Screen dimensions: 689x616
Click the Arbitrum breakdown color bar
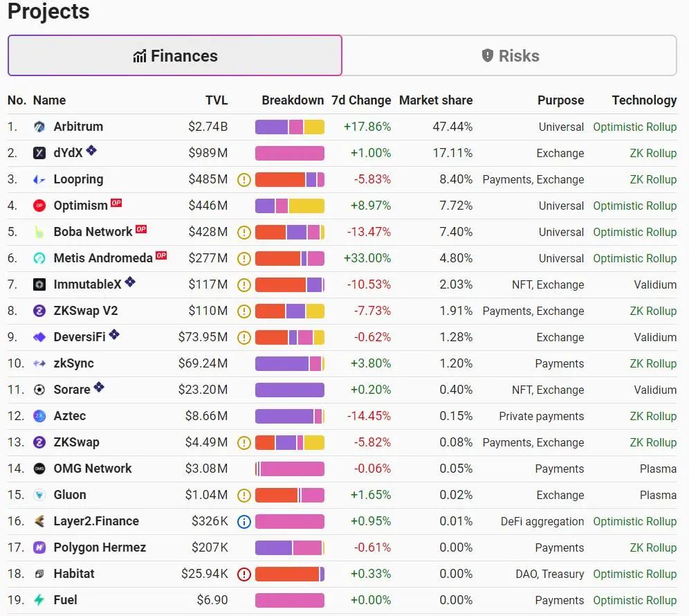click(290, 127)
